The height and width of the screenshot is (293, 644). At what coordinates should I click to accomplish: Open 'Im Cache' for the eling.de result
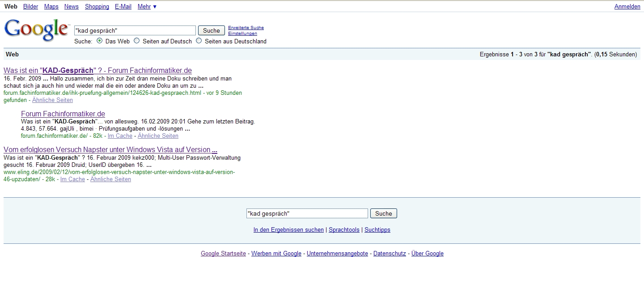(x=72, y=179)
